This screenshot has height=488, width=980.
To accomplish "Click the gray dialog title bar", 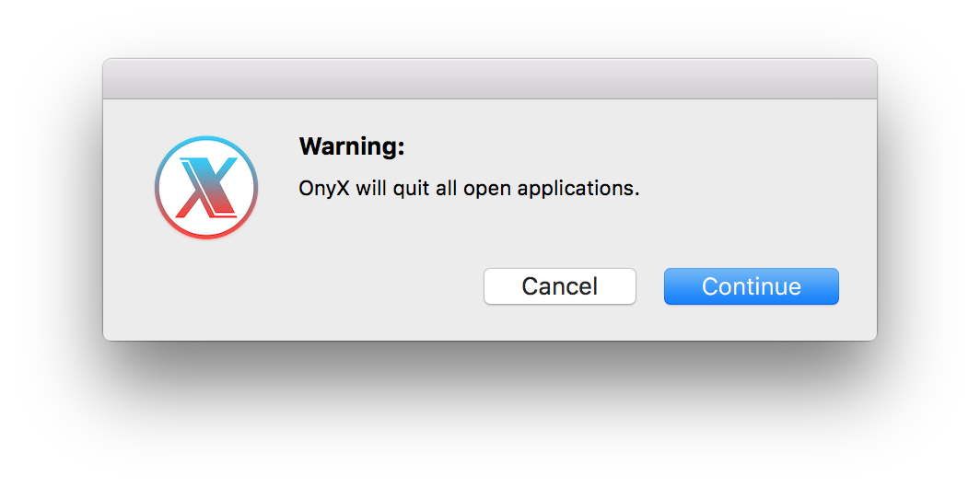I will pos(490,79).
